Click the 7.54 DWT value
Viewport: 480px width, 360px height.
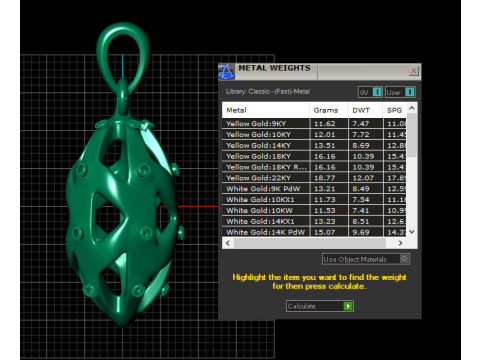click(361, 200)
